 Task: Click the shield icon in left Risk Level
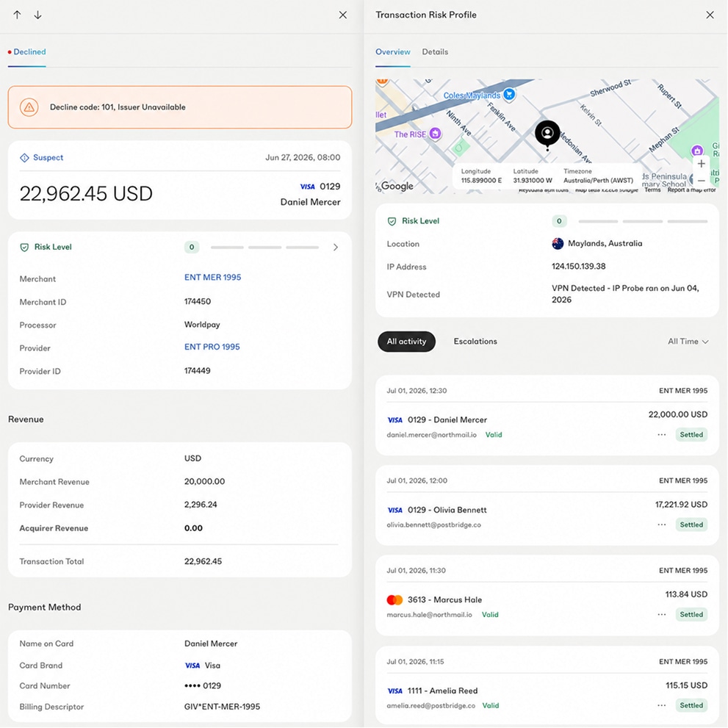[x=24, y=248]
